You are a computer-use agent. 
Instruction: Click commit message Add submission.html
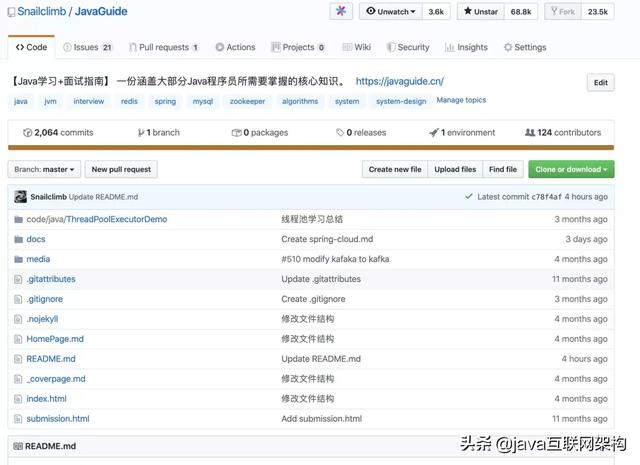[x=322, y=419]
